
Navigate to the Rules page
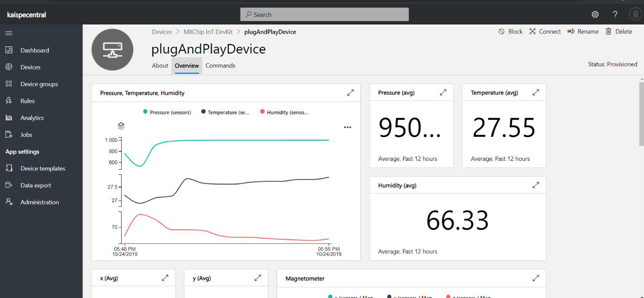27,100
